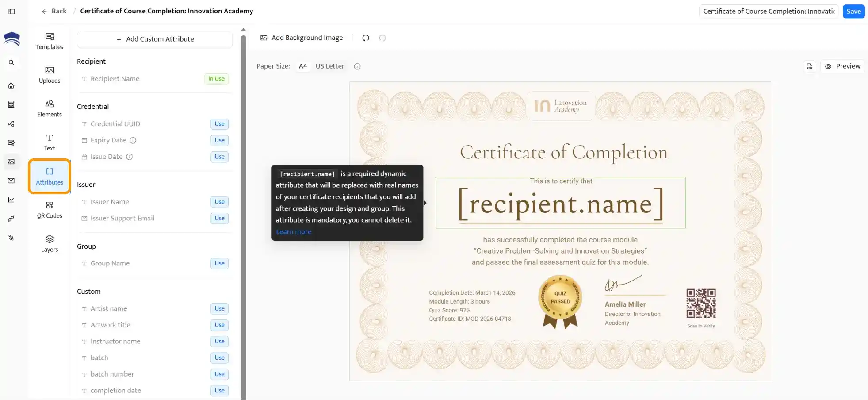Click the undo icon

366,38
